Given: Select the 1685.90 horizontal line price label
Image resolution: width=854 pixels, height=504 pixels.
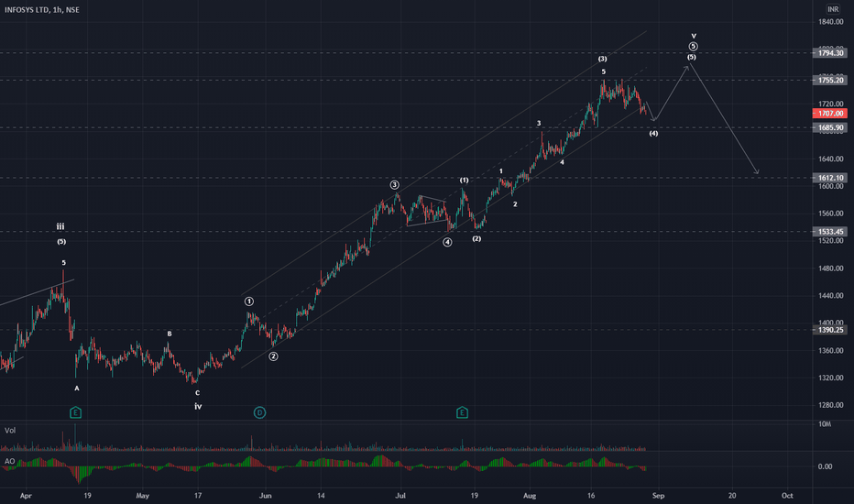Looking at the screenshot, I should pos(830,128).
